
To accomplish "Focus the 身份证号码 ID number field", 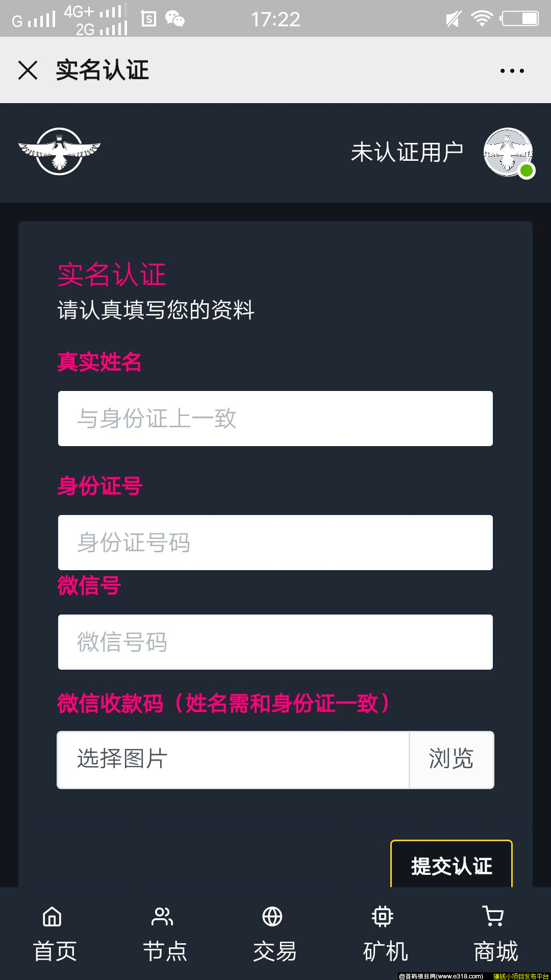I will click(275, 543).
